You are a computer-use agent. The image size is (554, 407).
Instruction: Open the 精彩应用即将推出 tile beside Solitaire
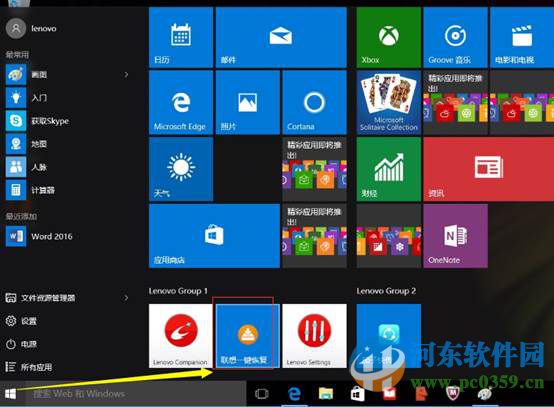(x=455, y=102)
